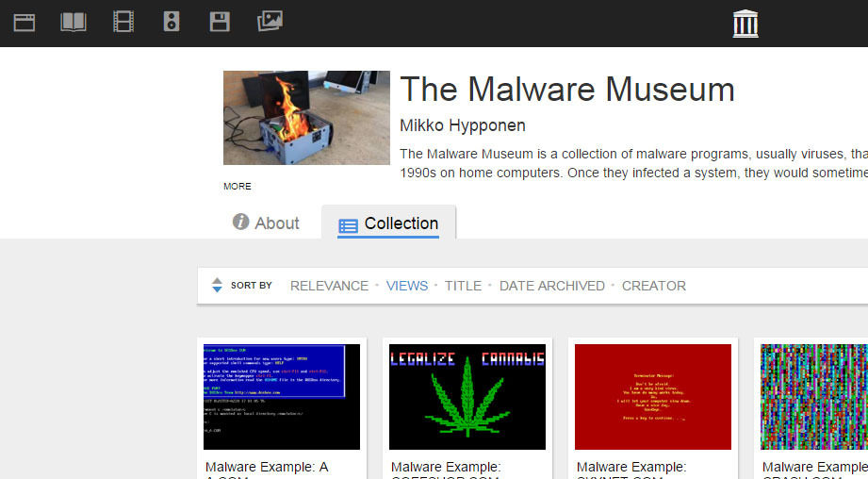Screen dimensions: 868x479
Task: Switch to the About tab
Action: point(266,223)
